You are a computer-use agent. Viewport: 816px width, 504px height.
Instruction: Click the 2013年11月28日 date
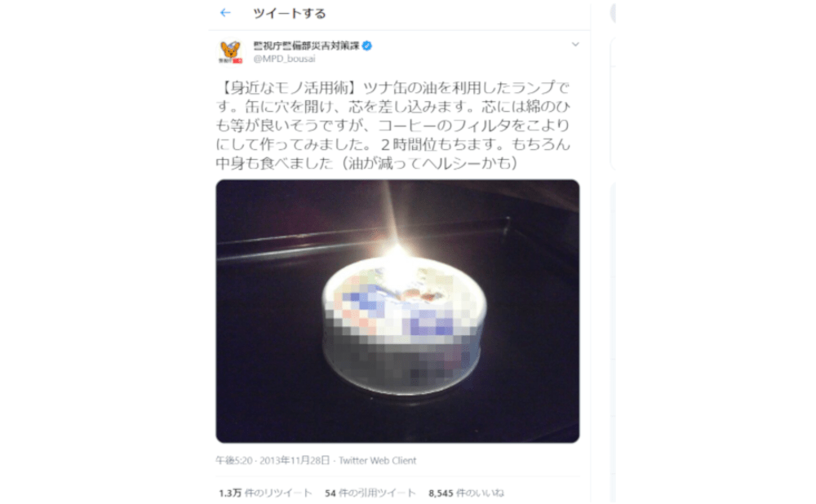coord(295,460)
